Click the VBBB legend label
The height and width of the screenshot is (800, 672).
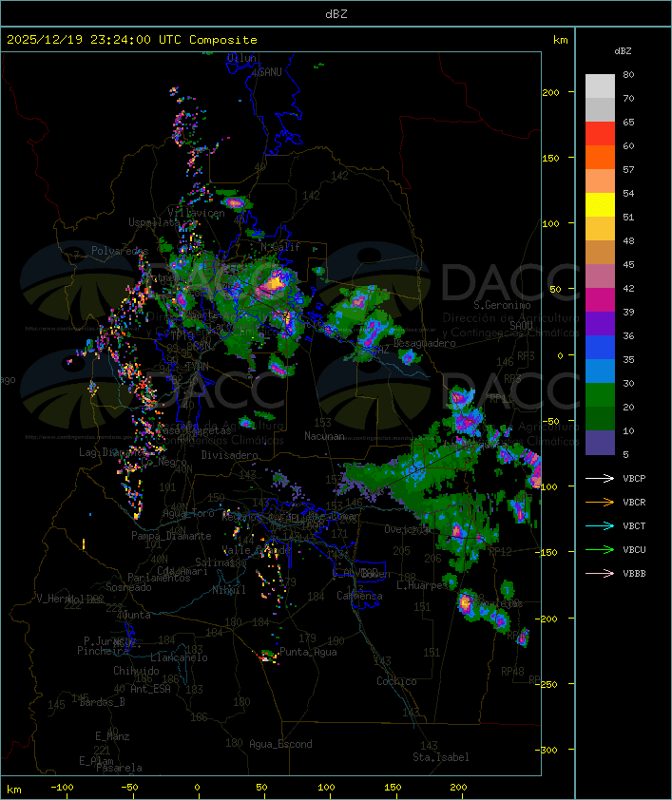[x=634, y=573]
